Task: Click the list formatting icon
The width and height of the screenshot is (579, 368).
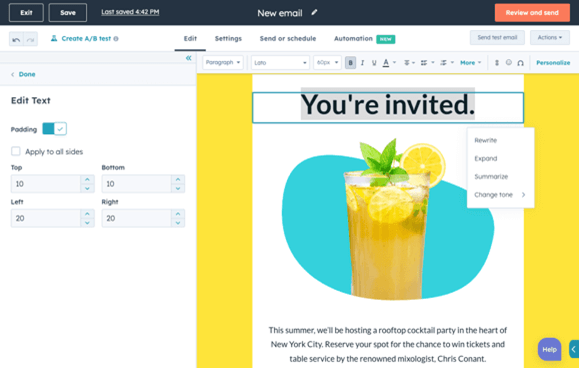Action: click(424, 63)
